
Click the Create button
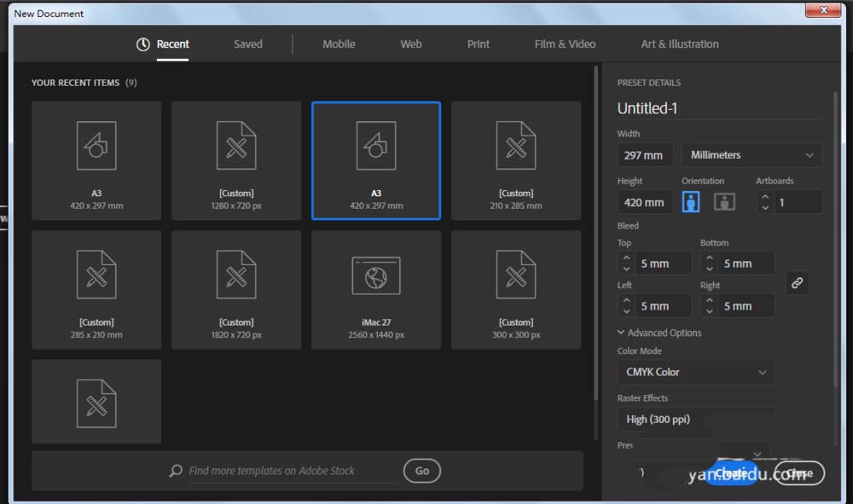click(x=731, y=473)
